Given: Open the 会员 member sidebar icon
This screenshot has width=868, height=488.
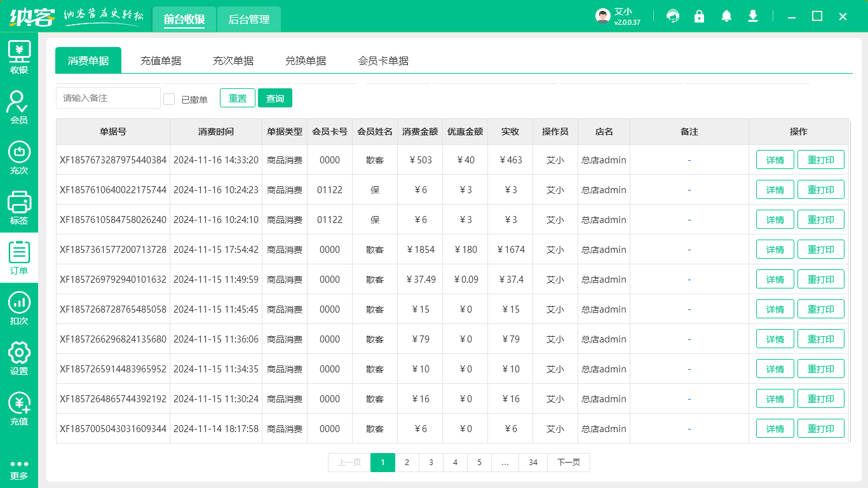Looking at the screenshot, I should [19, 107].
